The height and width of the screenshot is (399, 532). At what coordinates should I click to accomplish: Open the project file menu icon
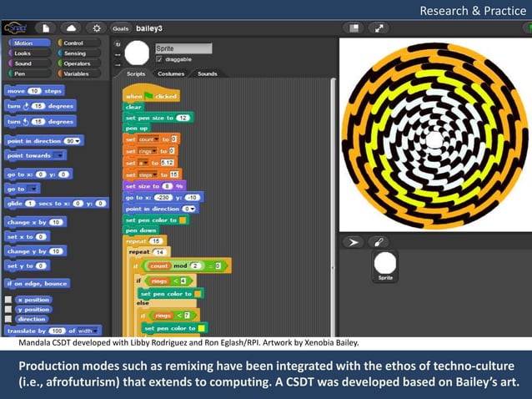(46, 28)
